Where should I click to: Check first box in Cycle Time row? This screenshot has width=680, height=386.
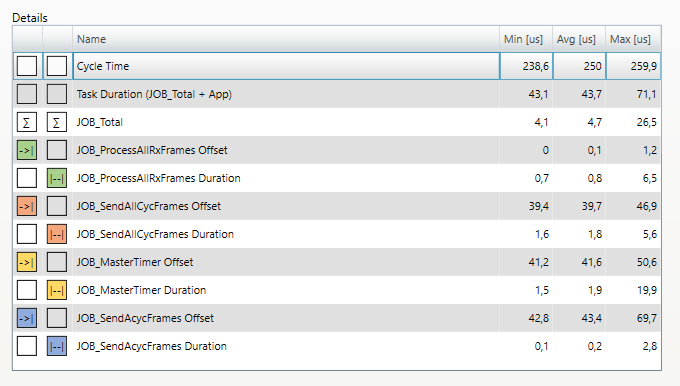tap(27, 66)
